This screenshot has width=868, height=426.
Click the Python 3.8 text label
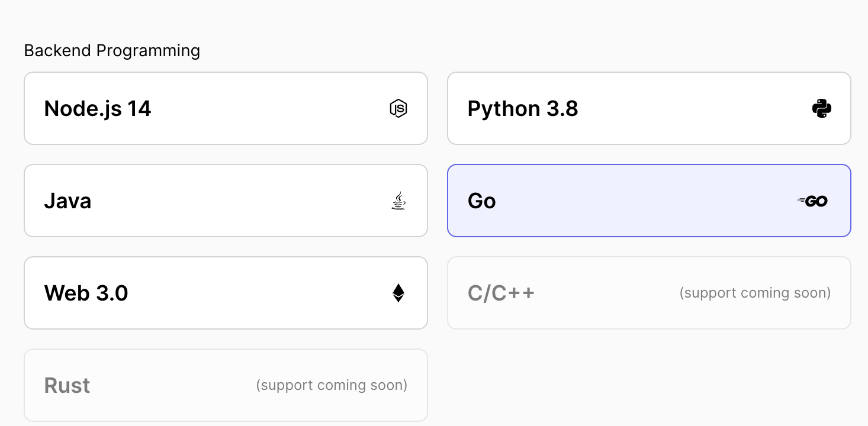[x=523, y=108]
